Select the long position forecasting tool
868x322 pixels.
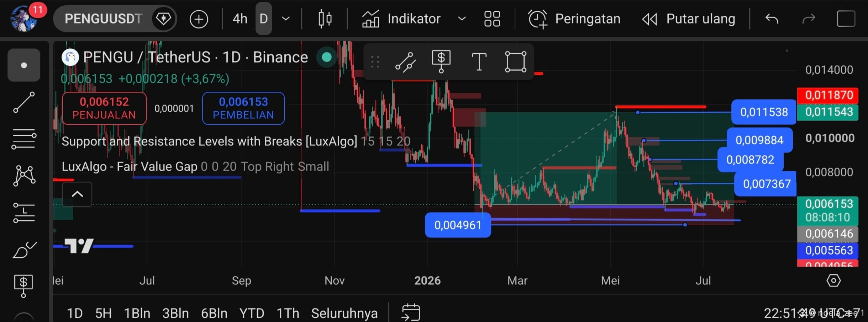[24, 213]
